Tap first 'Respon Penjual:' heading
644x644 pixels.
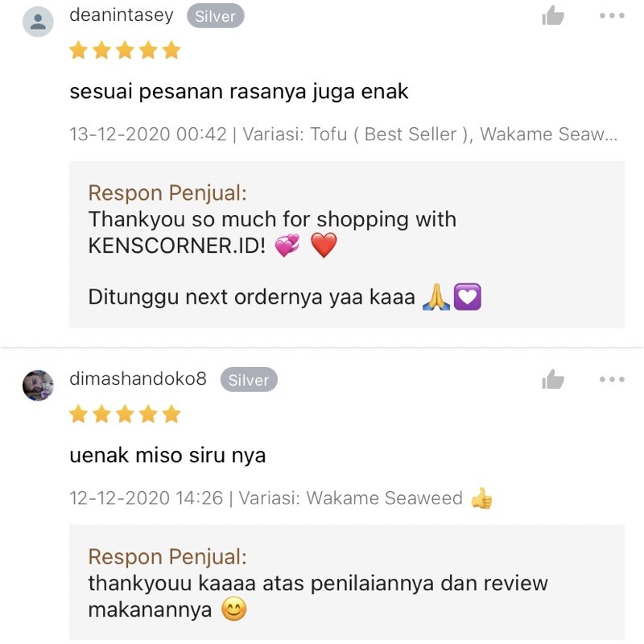click(x=167, y=193)
